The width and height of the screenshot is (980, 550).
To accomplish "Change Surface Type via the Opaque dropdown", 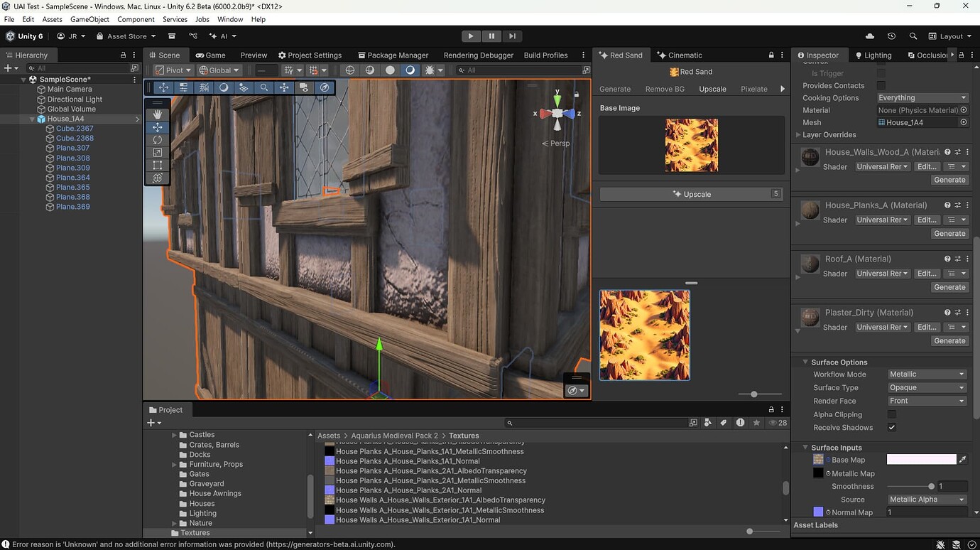I will click(926, 387).
